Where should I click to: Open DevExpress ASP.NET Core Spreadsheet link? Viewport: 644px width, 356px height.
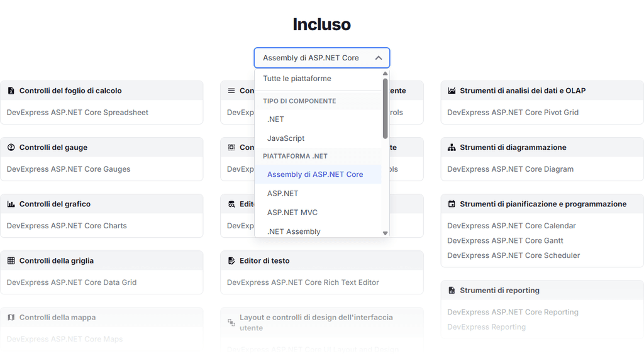tap(77, 113)
